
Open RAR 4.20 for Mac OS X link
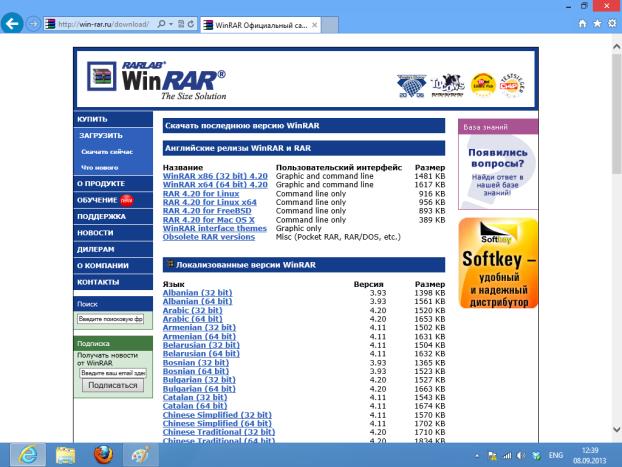pos(209,220)
